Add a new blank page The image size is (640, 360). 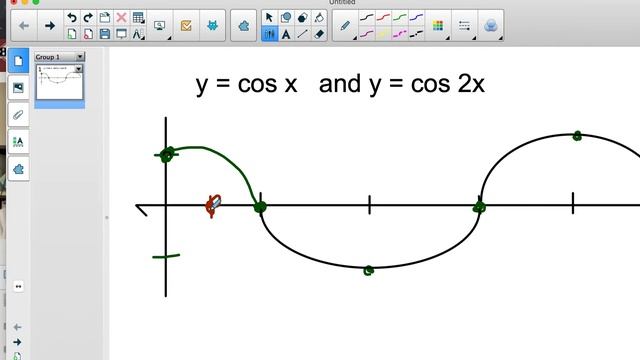(72, 34)
